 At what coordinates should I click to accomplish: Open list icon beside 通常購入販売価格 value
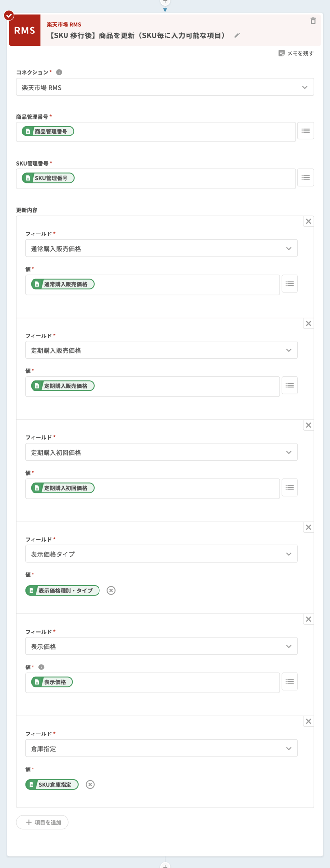(x=290, y=284)
